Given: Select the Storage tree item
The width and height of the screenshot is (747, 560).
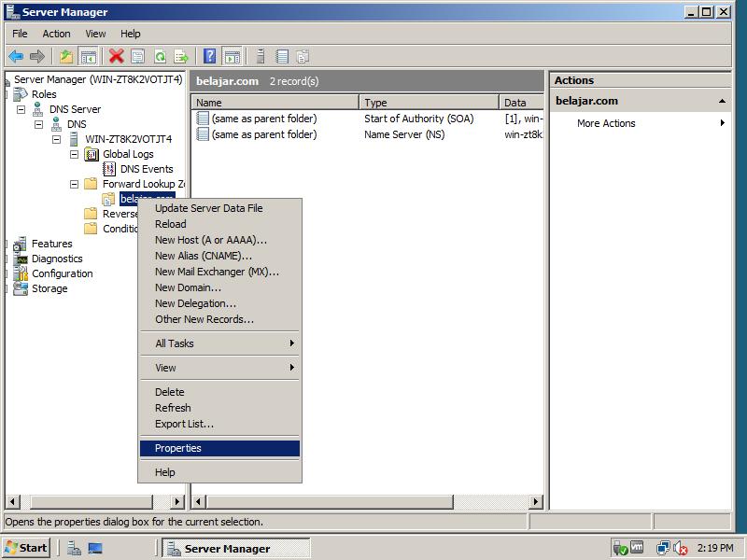Looking at the screenshot, I should [49, 288].
